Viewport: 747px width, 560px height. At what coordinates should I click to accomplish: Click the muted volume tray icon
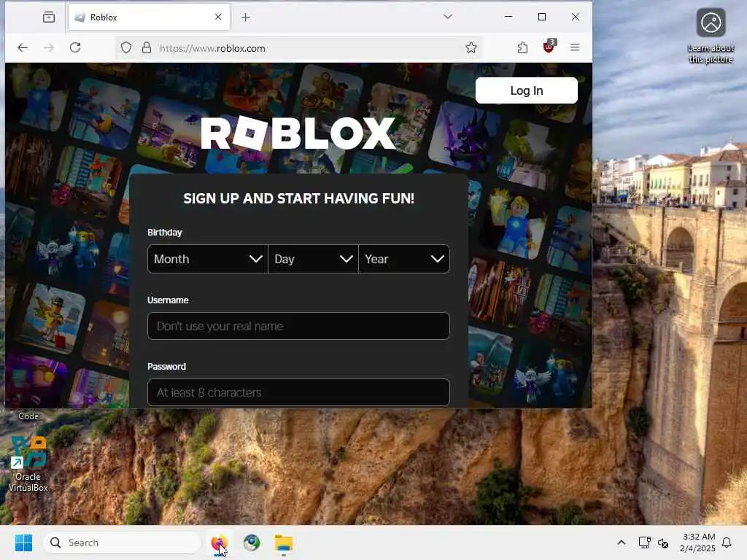tap(662, 542)
